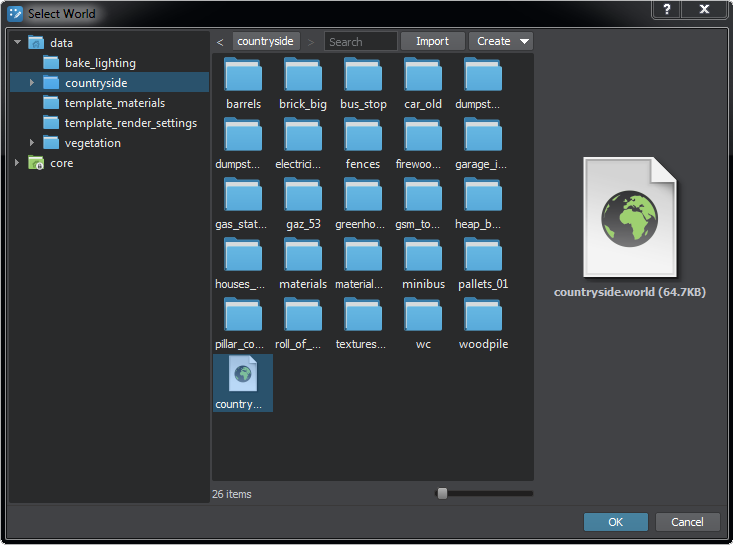Open the Create dropdown menu
Image resolution: width=733 pixels, height=545 pixels.
point(501,41)
